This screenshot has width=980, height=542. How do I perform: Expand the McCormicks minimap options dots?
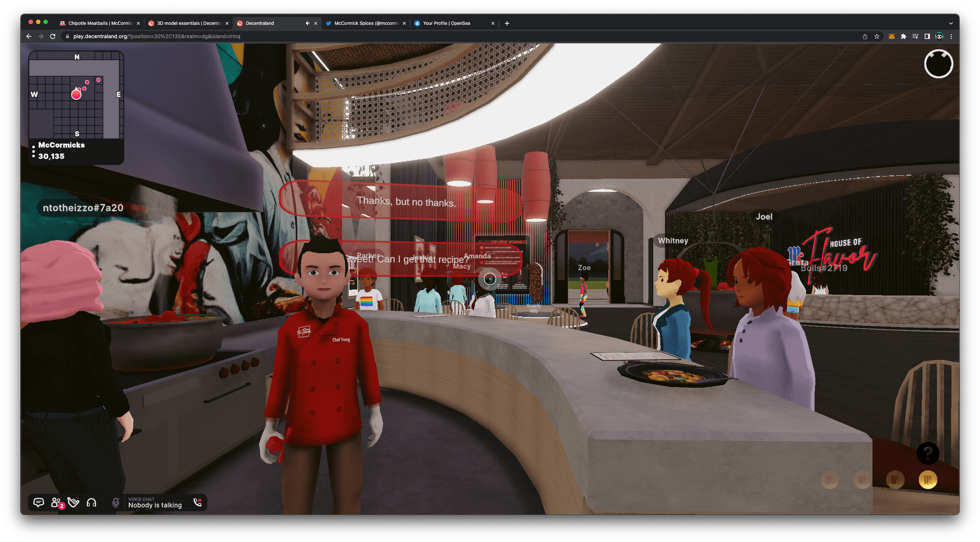click(x=33, y=151)
